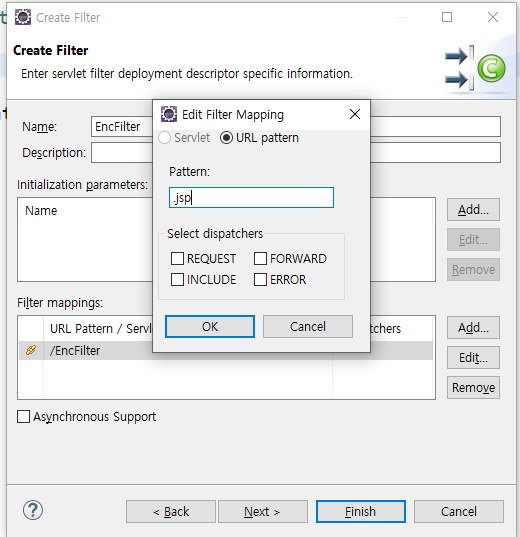Enable the REQUEST dispatcher checkbox
520x537 pixels.
pyautogui.click(x=177, y=259)
